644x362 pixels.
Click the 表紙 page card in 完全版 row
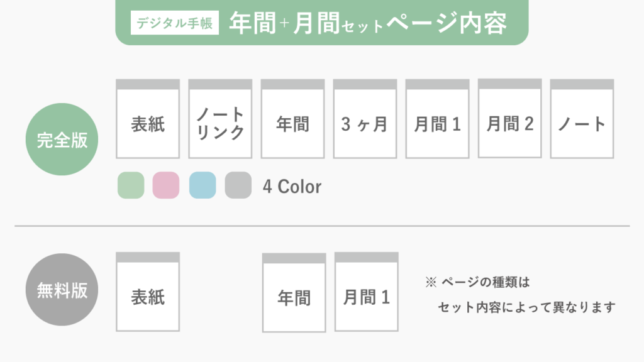tap(148, 119)
